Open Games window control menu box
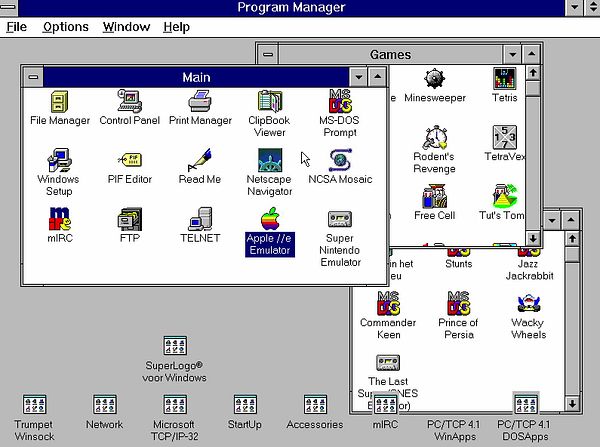This screenshot has width=600, height=447. point(268,54)
